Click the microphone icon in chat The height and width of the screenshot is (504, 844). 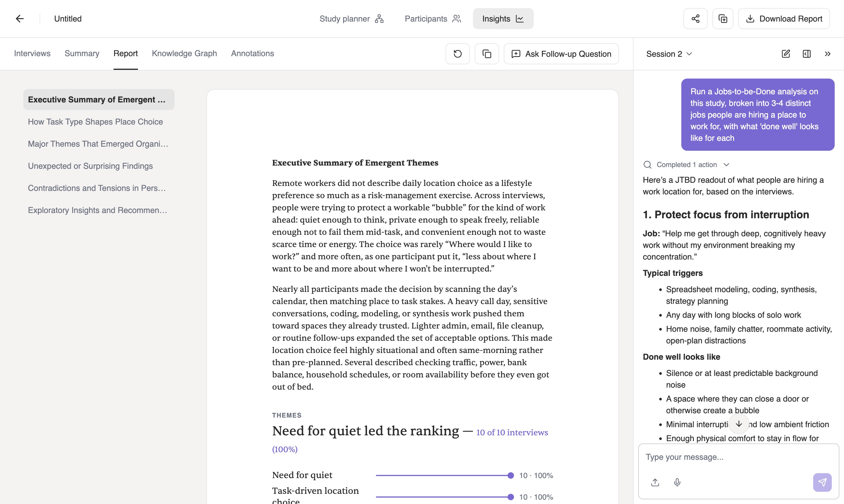tap(677, 482)
